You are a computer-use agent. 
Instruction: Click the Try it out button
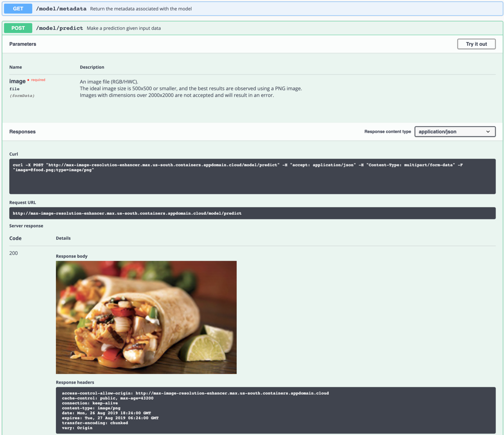tap(476, 44)
